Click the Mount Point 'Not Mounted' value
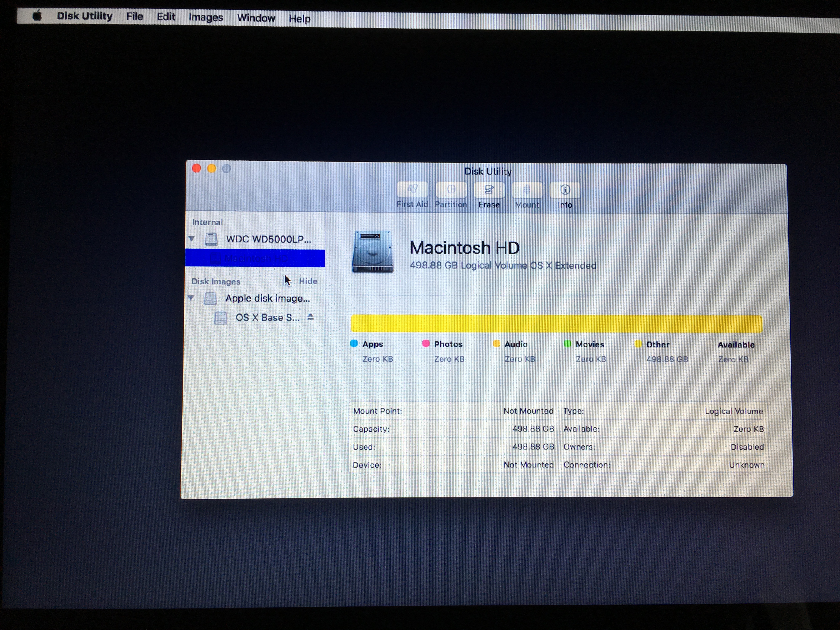Screen dimensions: 840x630 click(528, 411)
